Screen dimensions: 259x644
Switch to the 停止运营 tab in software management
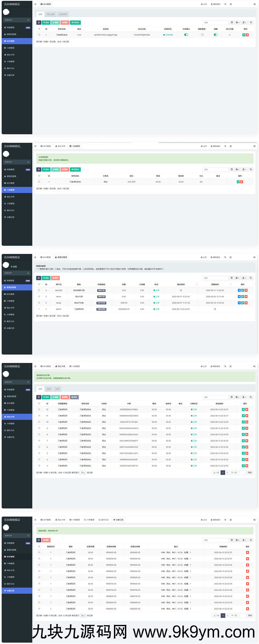coord(51,14)
